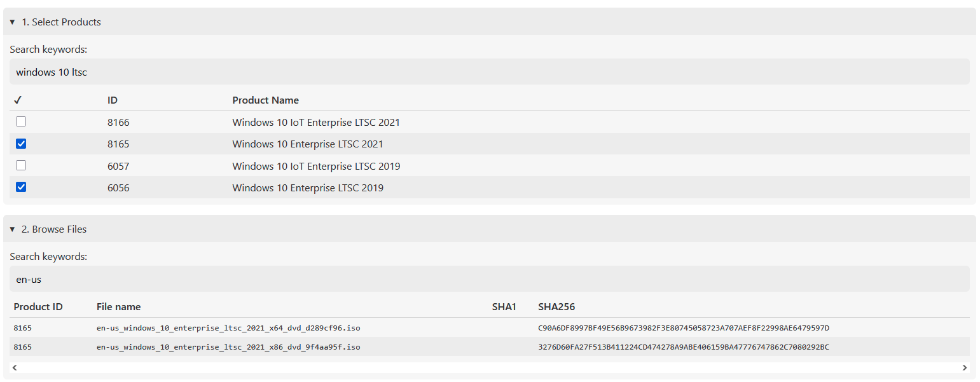This screenshot has width=980, height=382.
Task: Click the x64 ISO SHA256 hash value
Action: (x=684, y=328)
